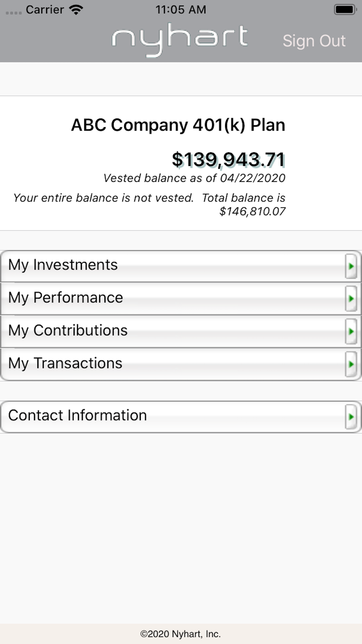
Task: Tap the ABC Company 401(k) Plan title
Action: click(x=178, y=125)
